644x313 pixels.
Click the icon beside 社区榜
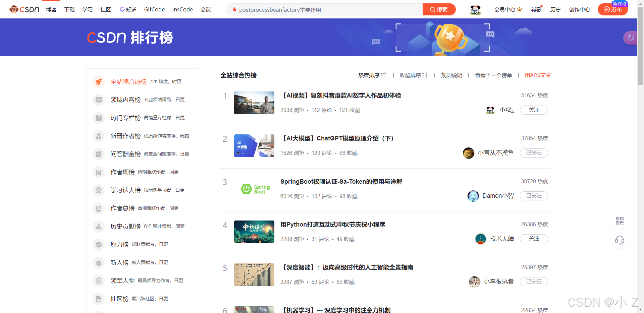point(99,299)
